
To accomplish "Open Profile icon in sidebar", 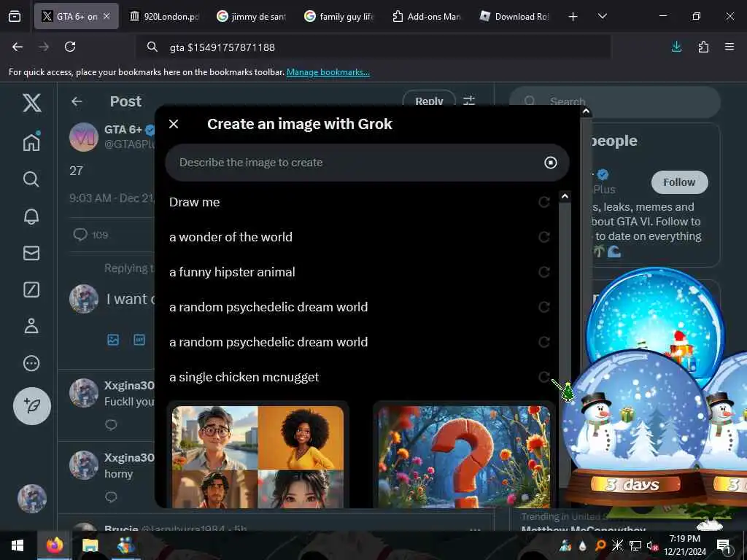I will pyautogui.click(x=31, y=326).
